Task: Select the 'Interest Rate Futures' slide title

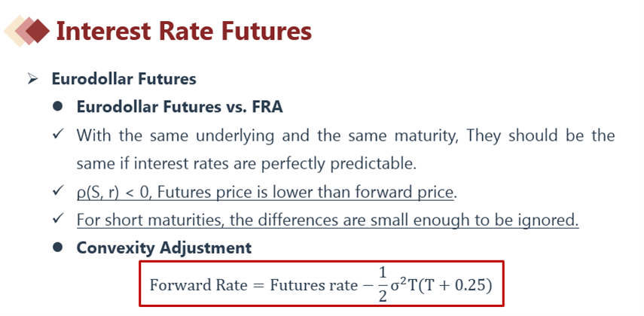Action: [x=184, y=31]
